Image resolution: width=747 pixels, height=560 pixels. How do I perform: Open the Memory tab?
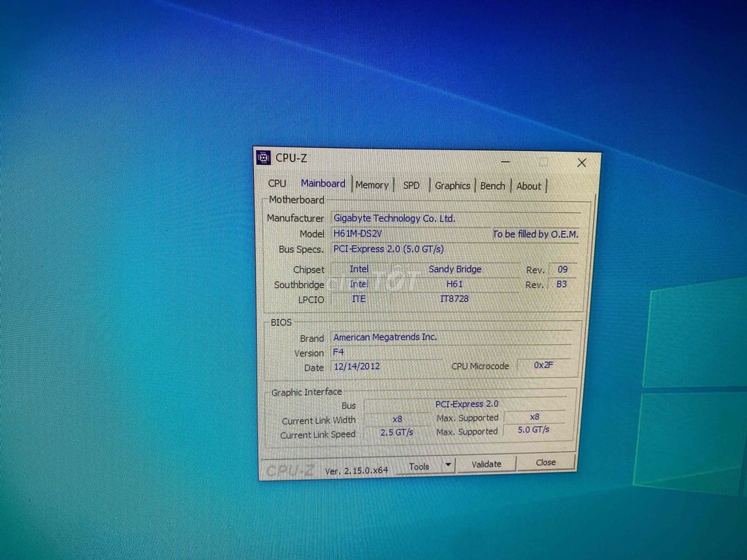(x=371, y=184)
